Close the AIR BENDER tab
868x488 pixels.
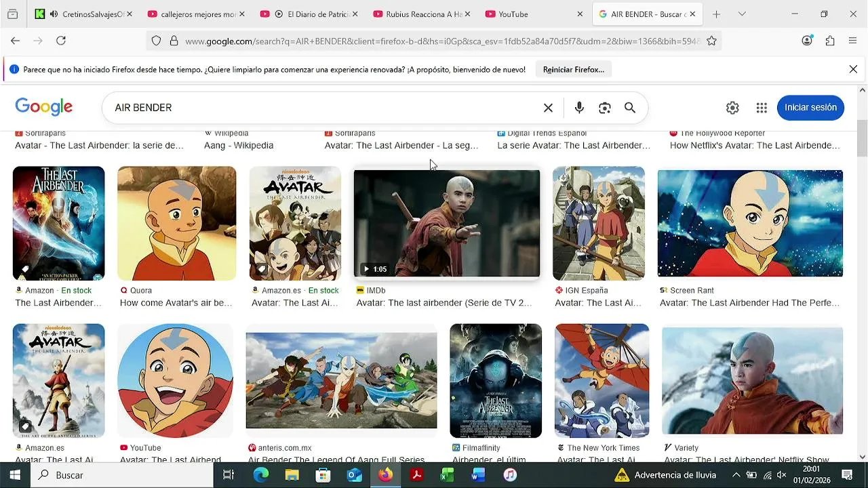click(x=692, y=14)
